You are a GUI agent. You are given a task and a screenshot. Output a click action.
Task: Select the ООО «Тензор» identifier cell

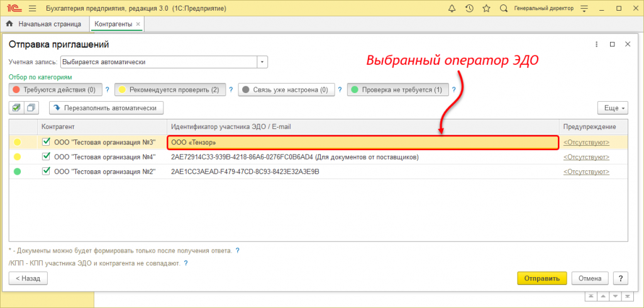pos(363,143)
